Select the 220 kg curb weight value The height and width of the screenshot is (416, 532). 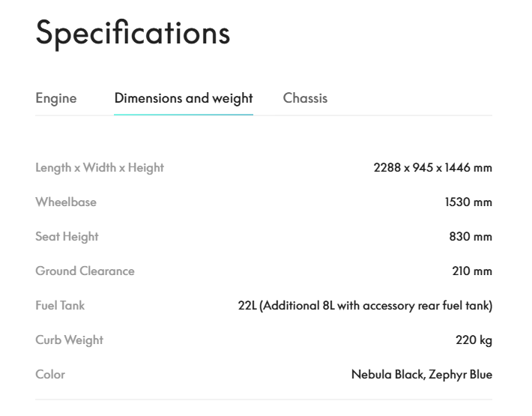coord(474,340)
